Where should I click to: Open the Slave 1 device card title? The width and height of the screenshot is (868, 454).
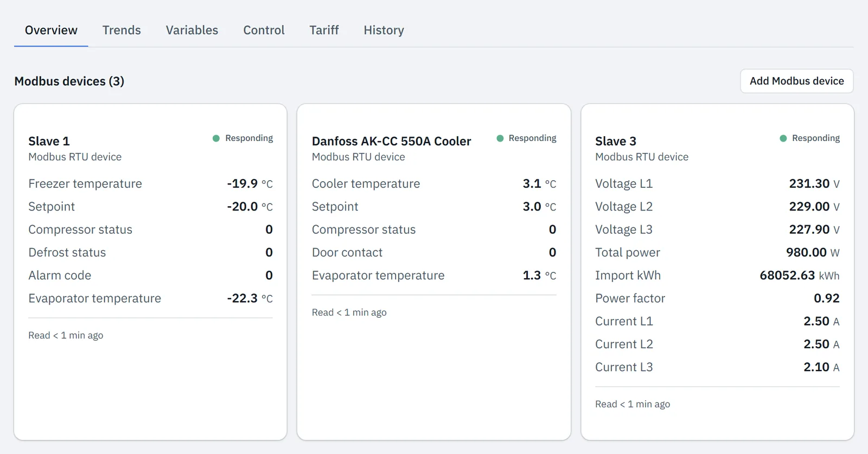click(49, 141)
